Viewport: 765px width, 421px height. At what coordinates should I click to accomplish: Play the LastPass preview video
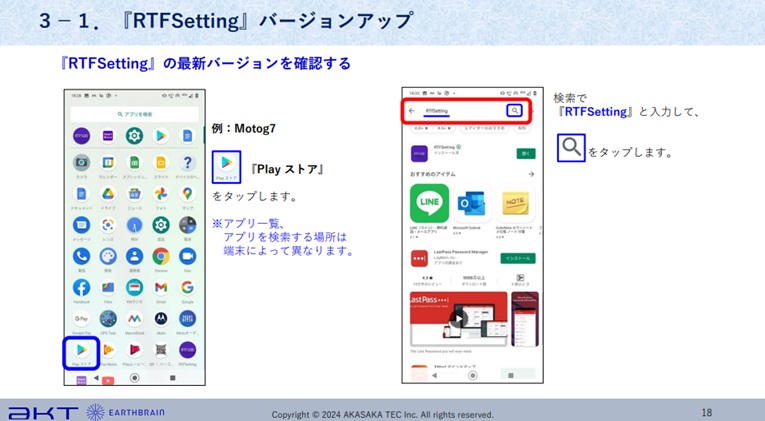(458, 320)
